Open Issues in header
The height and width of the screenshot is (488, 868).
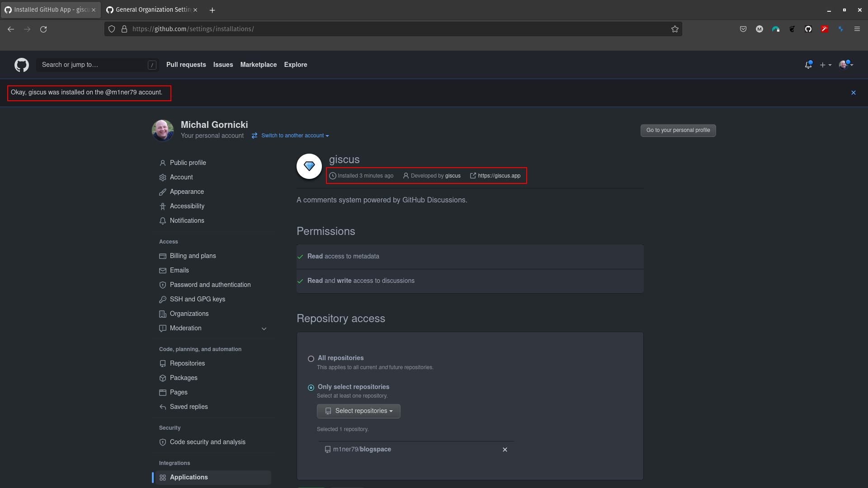point(223,65)
